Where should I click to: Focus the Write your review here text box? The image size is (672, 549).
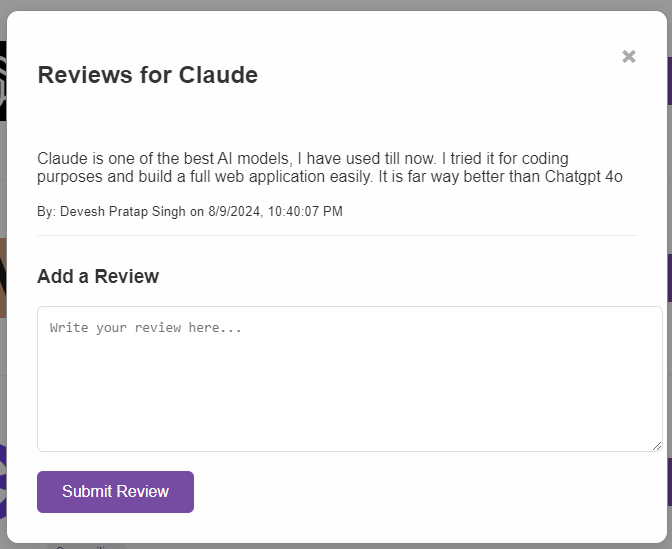point(350,379)
